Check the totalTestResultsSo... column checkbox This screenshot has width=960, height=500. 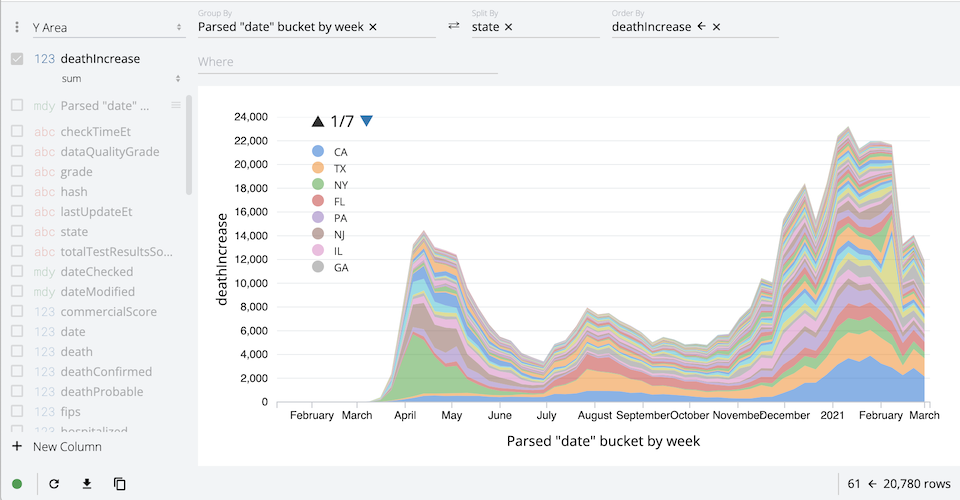(x=17, y=251)
